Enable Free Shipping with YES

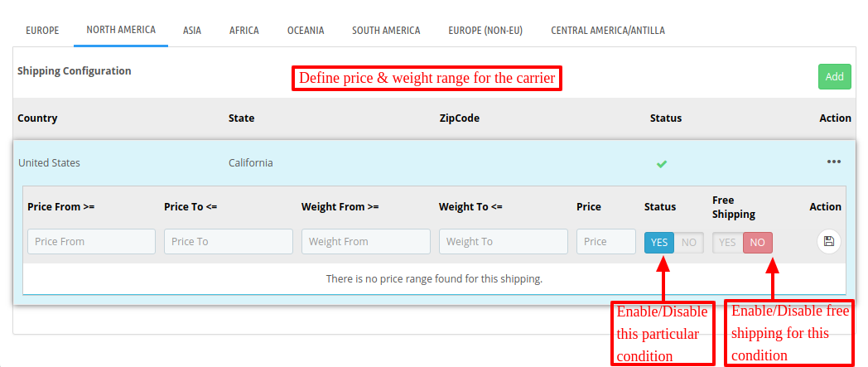click(x=727, y=243)
